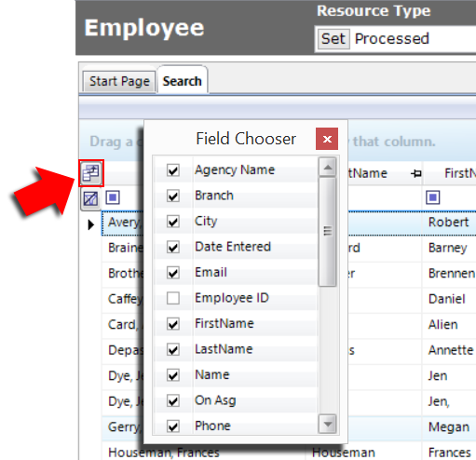Screen dimensions: 476x460
Task: Uncheck the Agency Name field
Action: pyautogui.click(x=173, y=170)
